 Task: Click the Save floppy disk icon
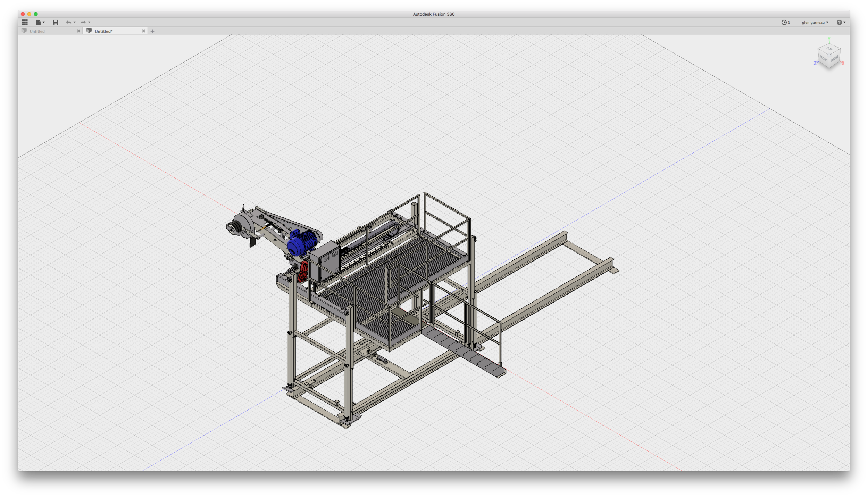pyautogui.click(x=56, y=22)
